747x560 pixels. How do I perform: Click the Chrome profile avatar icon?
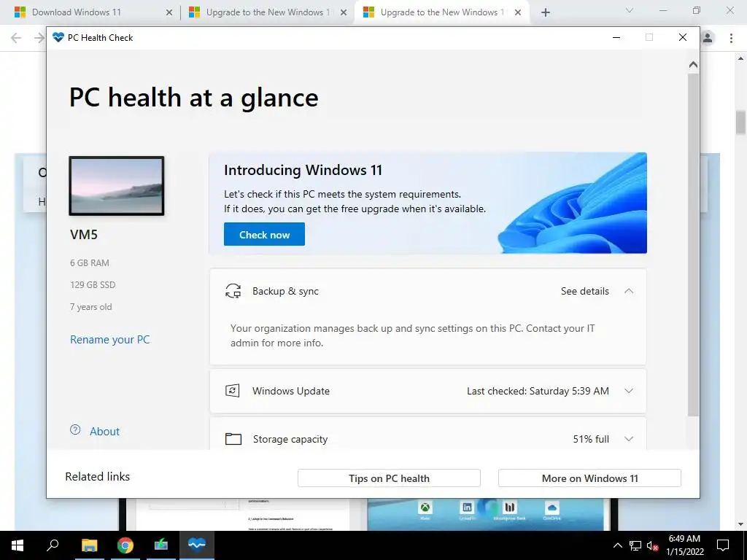pyautogui.click(x=708, y=38)
